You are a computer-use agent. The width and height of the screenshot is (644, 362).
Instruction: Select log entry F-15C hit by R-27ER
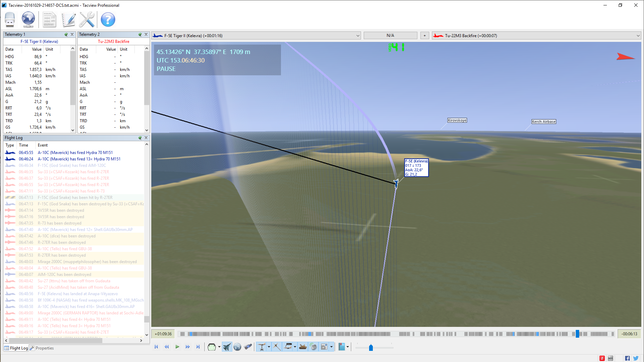[x=74, y=198]
